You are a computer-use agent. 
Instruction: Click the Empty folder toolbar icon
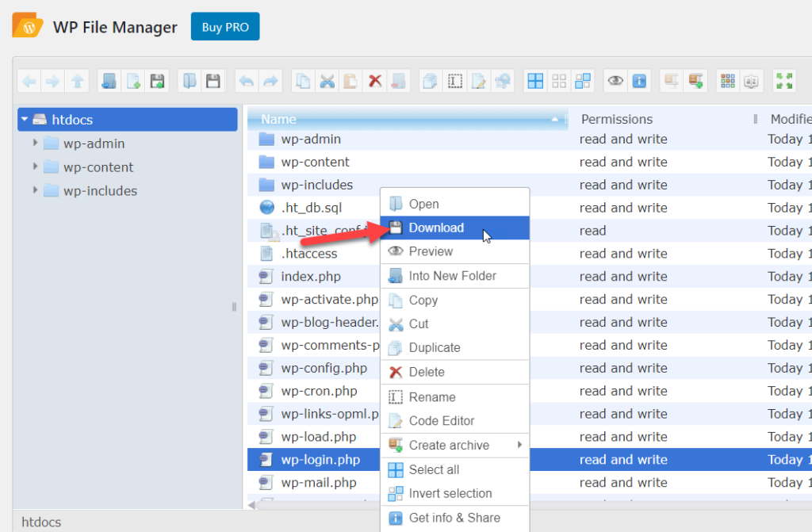click(x=398, y=82)
